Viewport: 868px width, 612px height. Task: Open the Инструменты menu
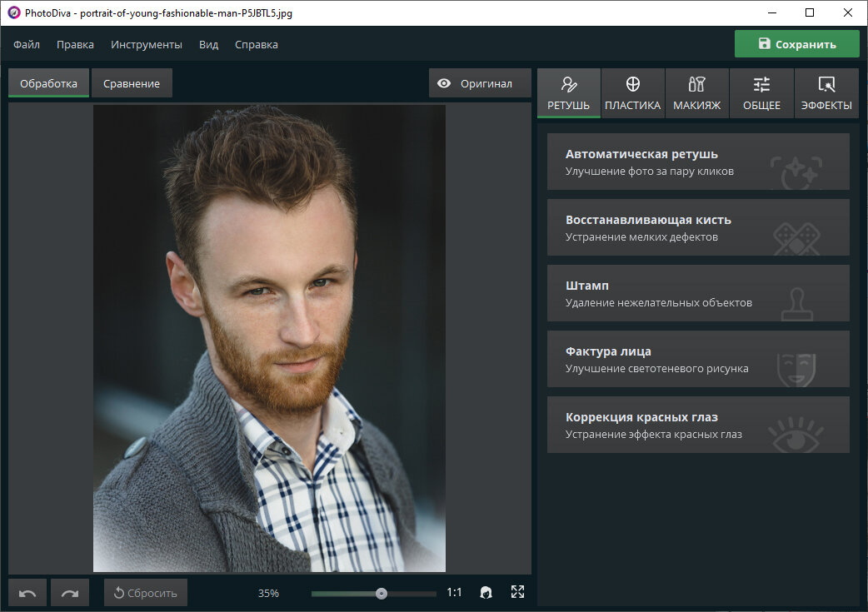146,45
